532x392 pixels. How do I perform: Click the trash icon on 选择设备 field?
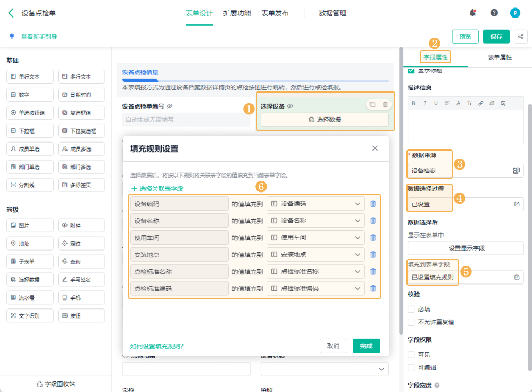coord(385,105)
